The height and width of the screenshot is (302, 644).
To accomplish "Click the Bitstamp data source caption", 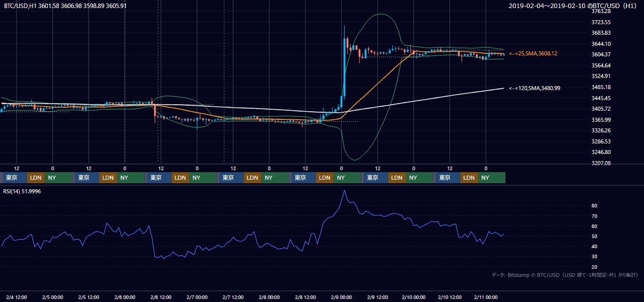I will [x=564, y=275].
